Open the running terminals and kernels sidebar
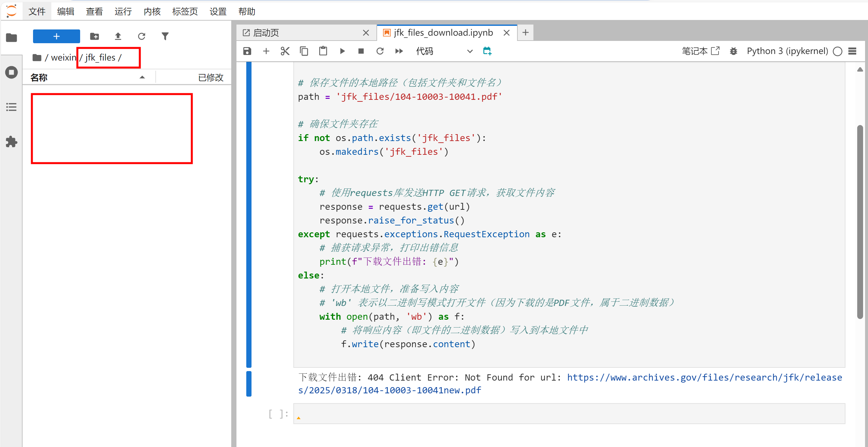This screenshot has width=868, height=447. click(x=11, y=72)
